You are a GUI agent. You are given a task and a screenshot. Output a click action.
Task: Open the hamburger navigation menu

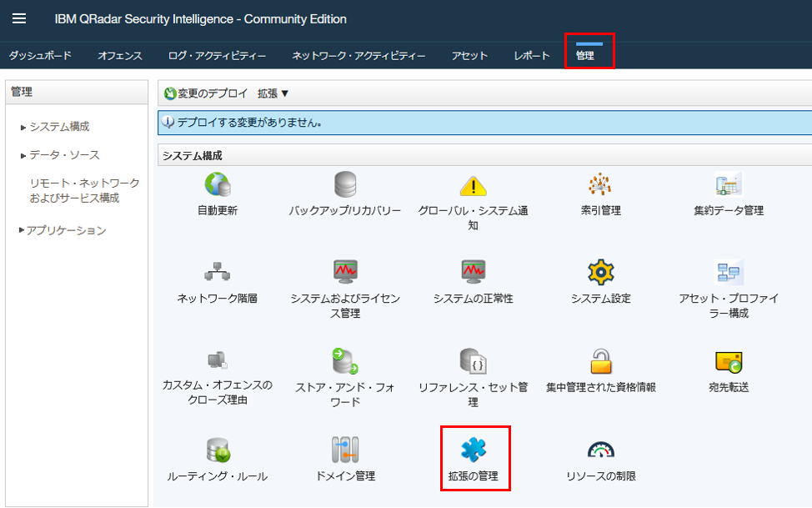pyautogui.click(x=19, y=18)
